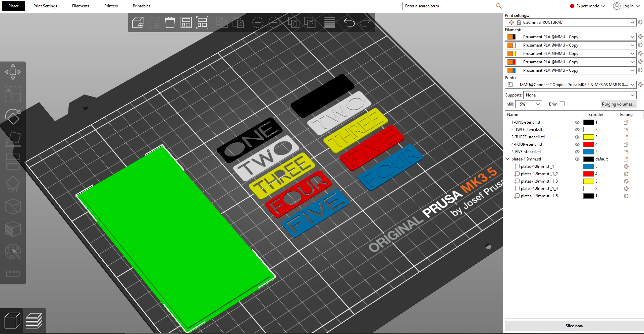644x334 pixels.
Task: Click the Undo arrow icon
Action: [349, 23]
